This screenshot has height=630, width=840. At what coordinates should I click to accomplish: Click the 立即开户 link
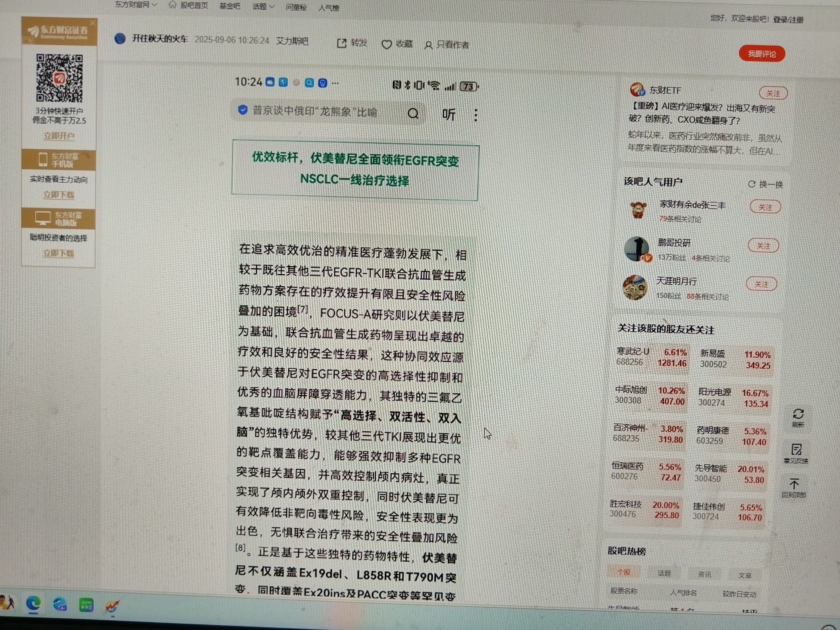(59, 136)
